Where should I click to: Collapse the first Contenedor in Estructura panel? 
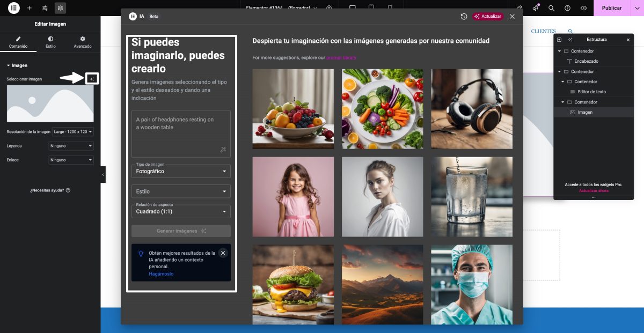pyautogui.click(x=559, y=50)
